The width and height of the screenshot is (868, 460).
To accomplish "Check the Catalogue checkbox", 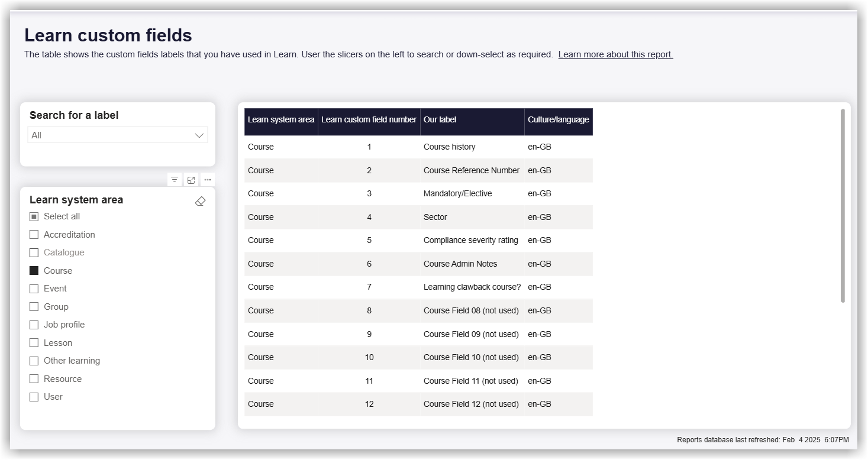I will [34, 252].
